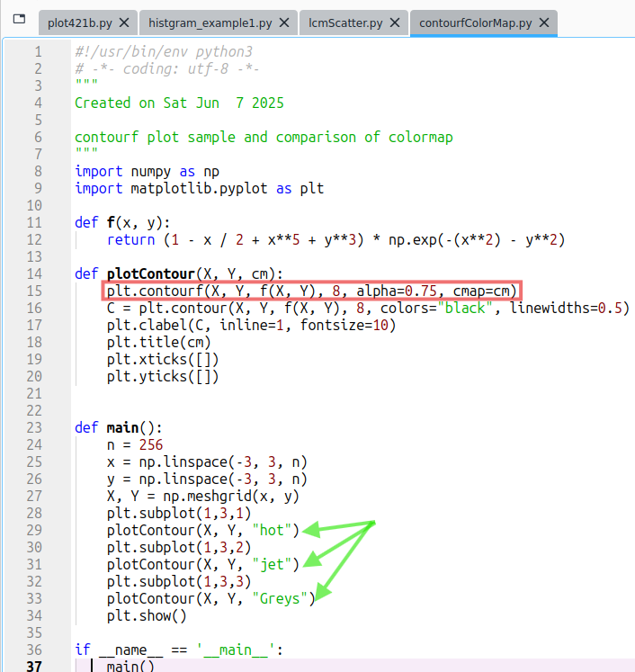This screenshot has height=672, width=635.
Task: Click the 'Created on Sat Jun 7 2025' docstring line
Action: click(179, 103)
